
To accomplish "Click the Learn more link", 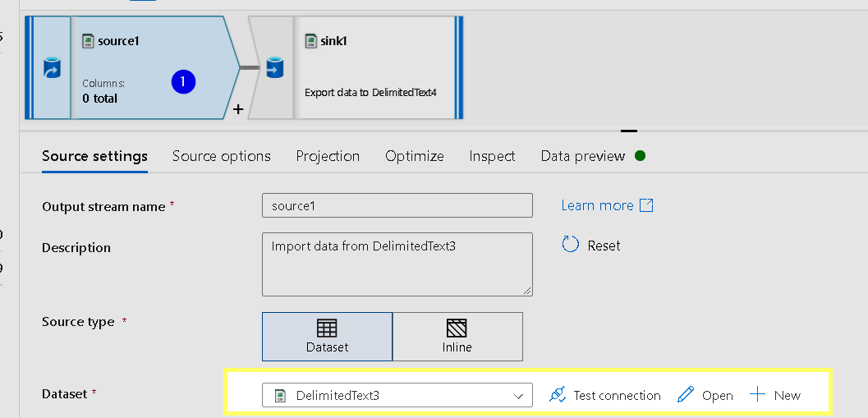I will pos(597,205).
